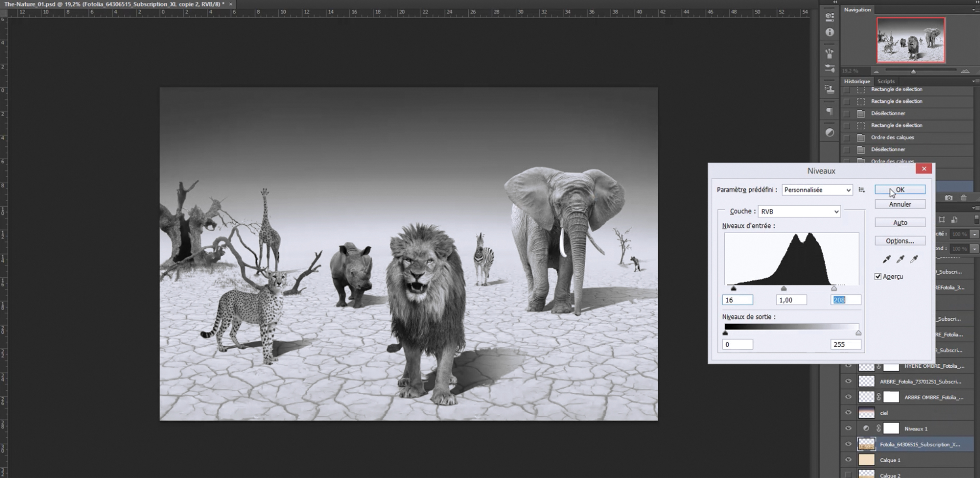Open the layer fill (Fond) dropdown arrow
Image resolution: width=980 pixels, height=478 pixels.
coord(974,249)
